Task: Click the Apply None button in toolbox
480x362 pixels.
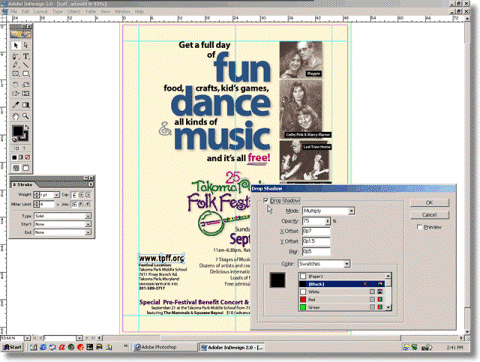Action: click(x=27, y=157)
